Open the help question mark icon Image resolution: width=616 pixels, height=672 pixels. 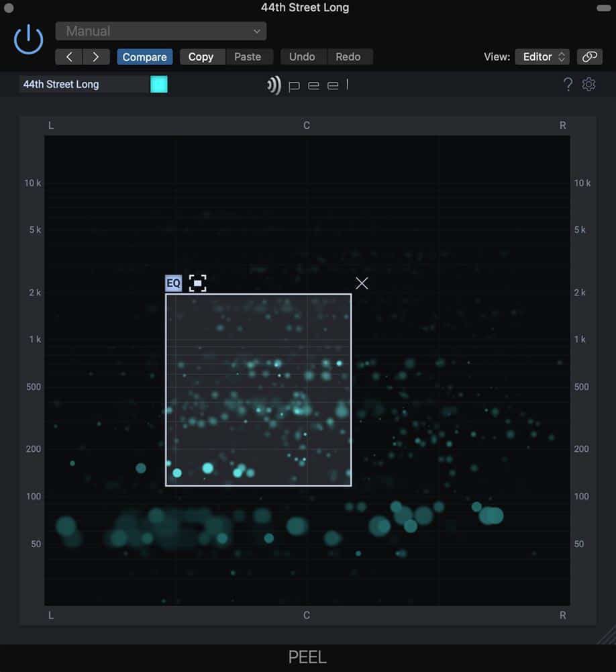click(568, 85)
